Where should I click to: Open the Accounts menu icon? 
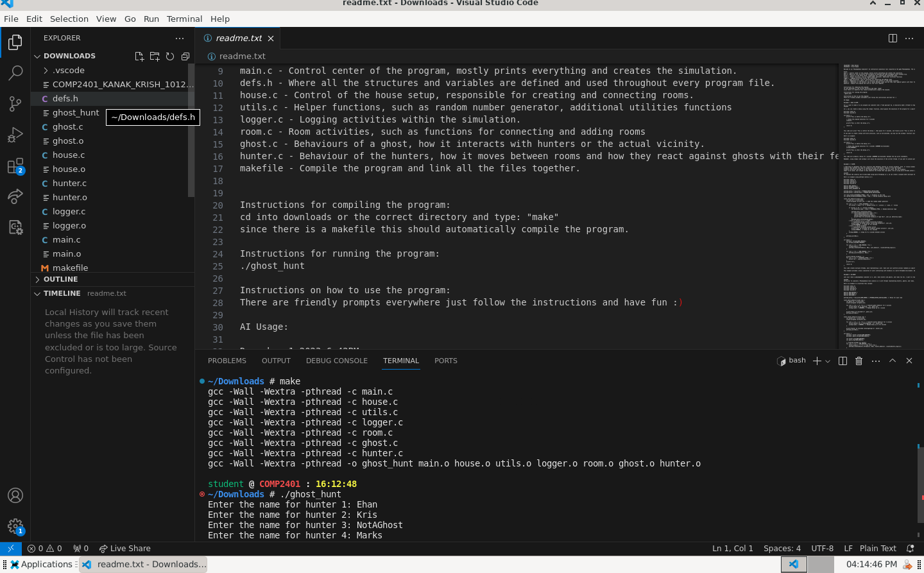tap(15, 495)
